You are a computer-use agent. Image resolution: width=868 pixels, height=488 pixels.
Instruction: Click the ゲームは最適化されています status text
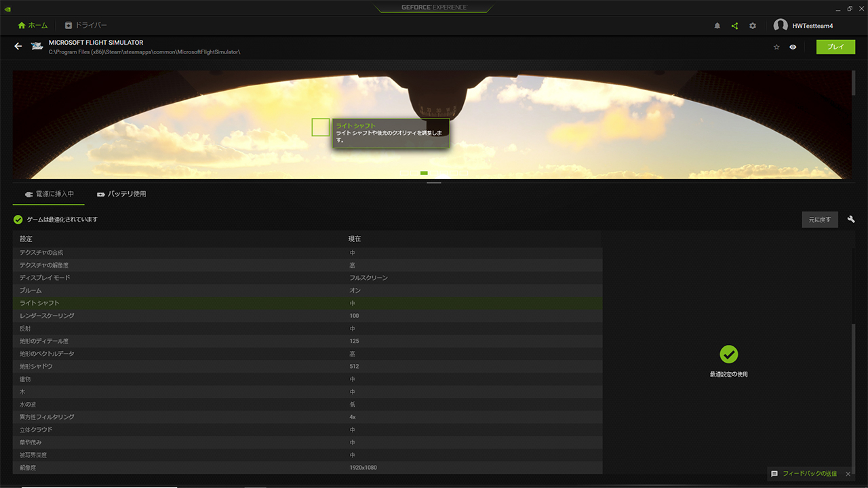point(62,220)
